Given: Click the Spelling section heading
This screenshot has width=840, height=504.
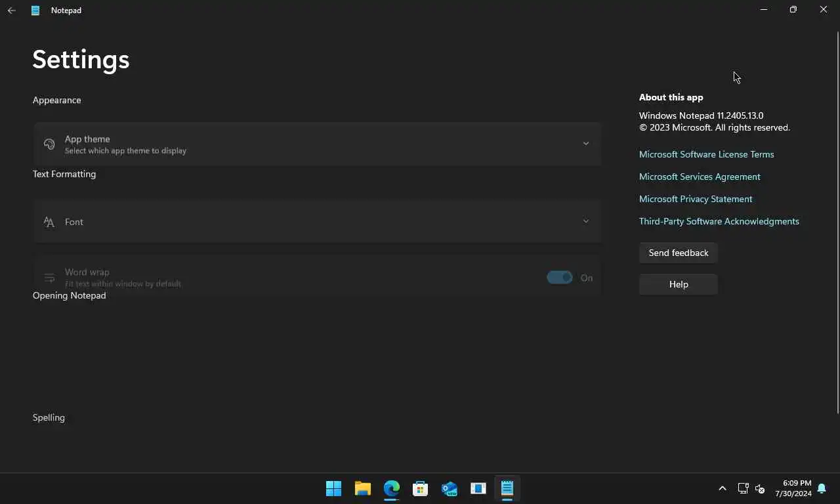Looking at the screenshot, I should [49, 417].
